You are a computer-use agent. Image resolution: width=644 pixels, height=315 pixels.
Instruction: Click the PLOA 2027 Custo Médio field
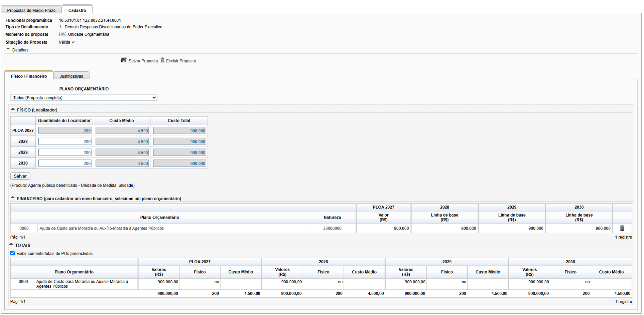[x=122, y=131]
